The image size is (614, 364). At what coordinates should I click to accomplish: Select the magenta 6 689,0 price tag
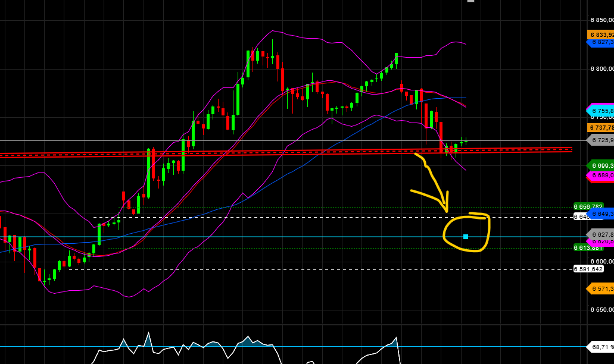(x=600, y=175)
